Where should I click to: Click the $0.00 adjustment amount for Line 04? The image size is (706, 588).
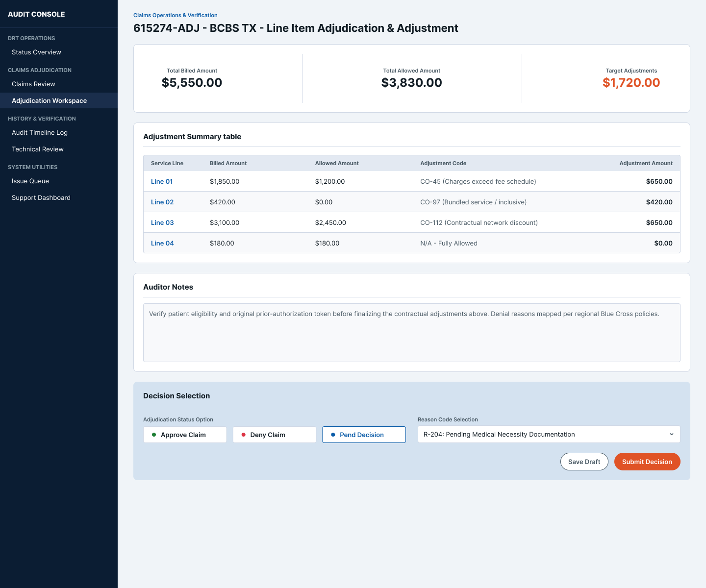[x=663, y=243]
